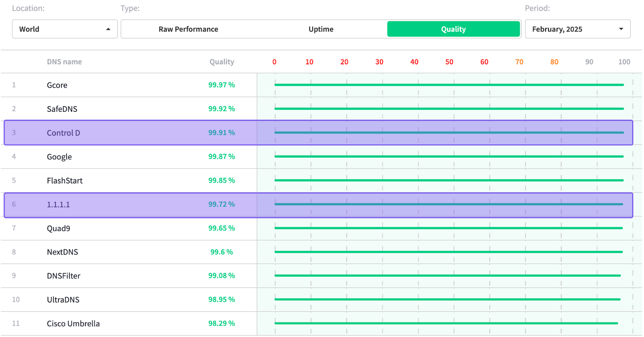Click the SafeDNS quality bar
This screenshot has height=337, width=644.
[x=449, y=109]
